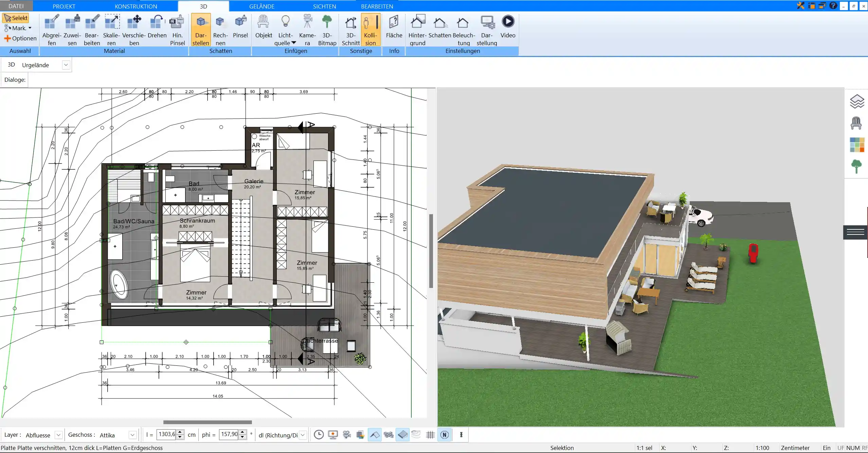Click the vertical scrollbar of the plan view
Screen dimensions: 868x453
[x=431, y=251]
